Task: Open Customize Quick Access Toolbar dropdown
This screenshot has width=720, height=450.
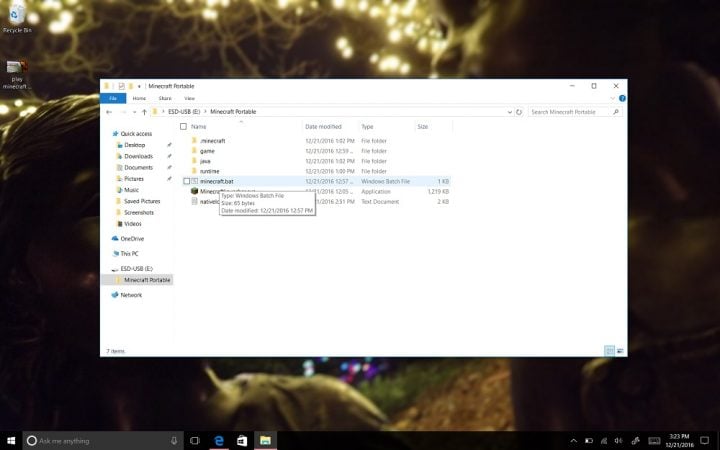Action: click(139, 86)
